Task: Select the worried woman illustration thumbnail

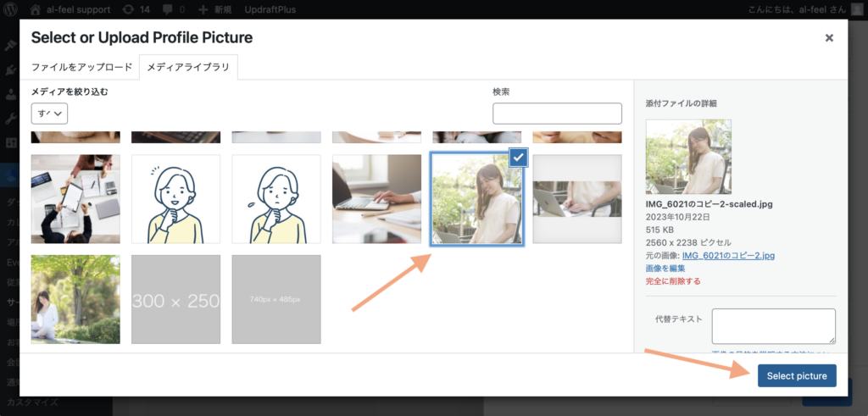Action: (x=276, y=199)
